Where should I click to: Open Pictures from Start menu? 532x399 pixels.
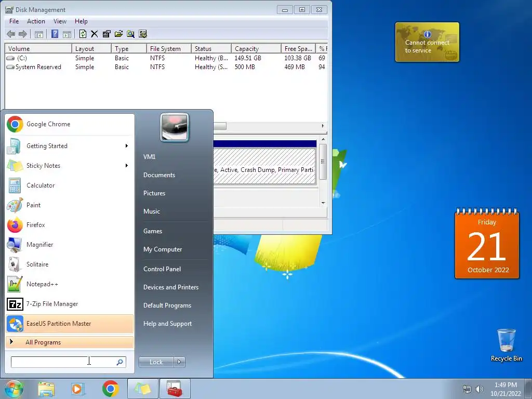(154, 193)
